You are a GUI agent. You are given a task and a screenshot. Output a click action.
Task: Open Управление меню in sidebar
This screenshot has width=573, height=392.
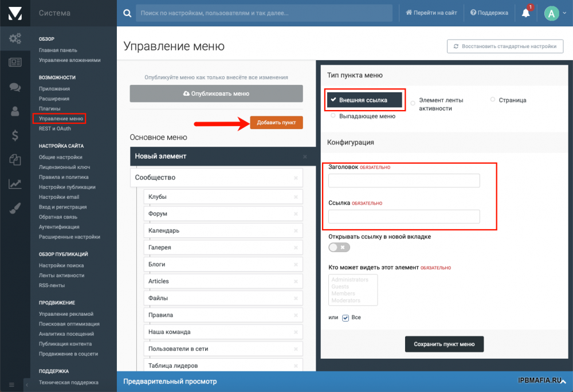point(61,119)
